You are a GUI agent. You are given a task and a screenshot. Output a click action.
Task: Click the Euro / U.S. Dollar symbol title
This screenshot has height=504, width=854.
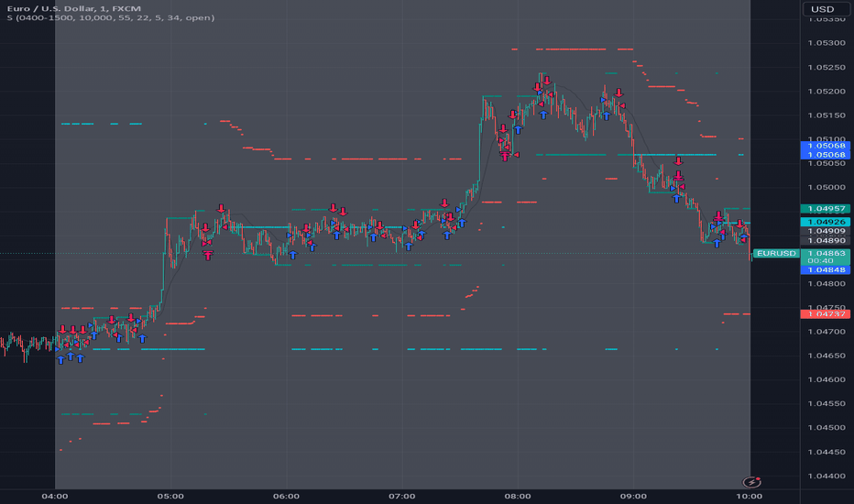coord(74,8)
